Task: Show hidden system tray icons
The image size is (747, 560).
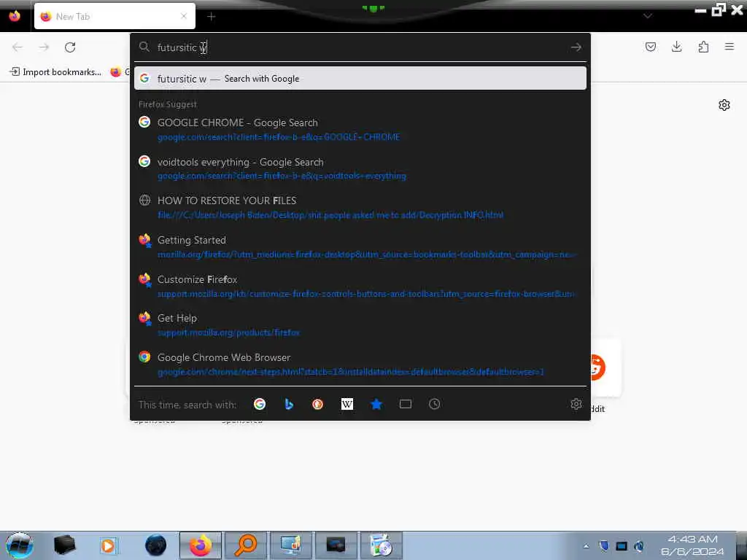Action: (x=586, y=546)
